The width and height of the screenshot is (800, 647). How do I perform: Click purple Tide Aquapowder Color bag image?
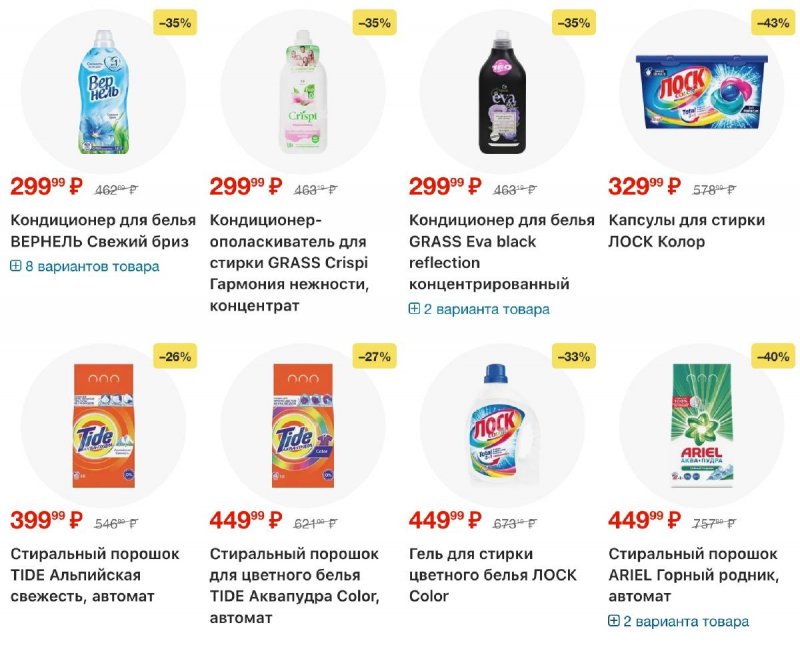coord(302,426)
